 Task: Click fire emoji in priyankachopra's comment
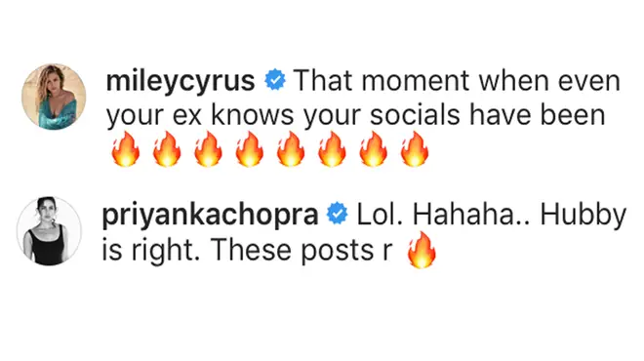pos(421,250)
